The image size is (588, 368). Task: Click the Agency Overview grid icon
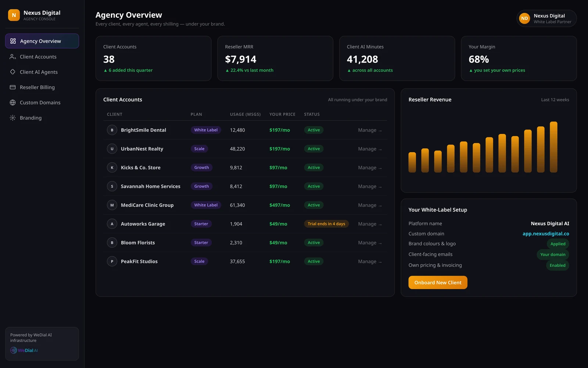13,41
